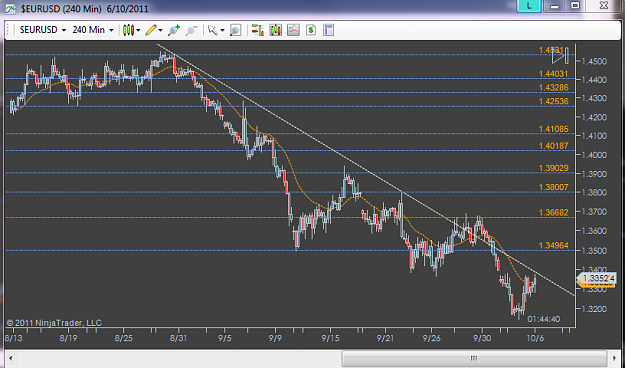Click the 01:44:40 bar timer text
The height and width of the screenshot is (368, 625).
point(544,319)
